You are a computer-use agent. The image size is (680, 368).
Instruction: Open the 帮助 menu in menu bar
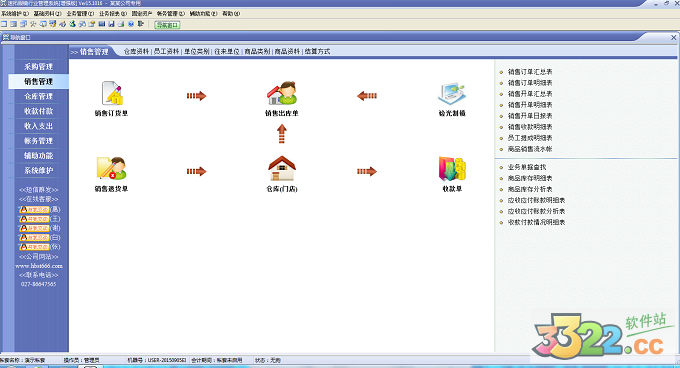(231, 14)
